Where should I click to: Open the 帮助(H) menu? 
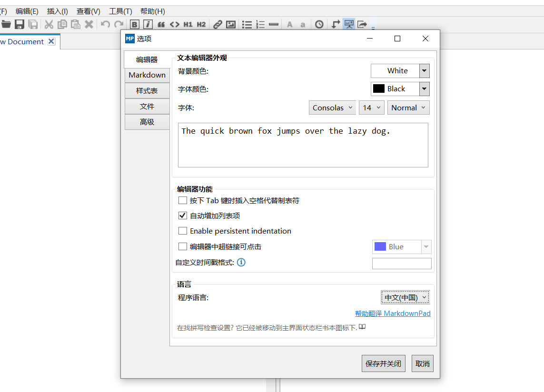(x=153, y=11)
